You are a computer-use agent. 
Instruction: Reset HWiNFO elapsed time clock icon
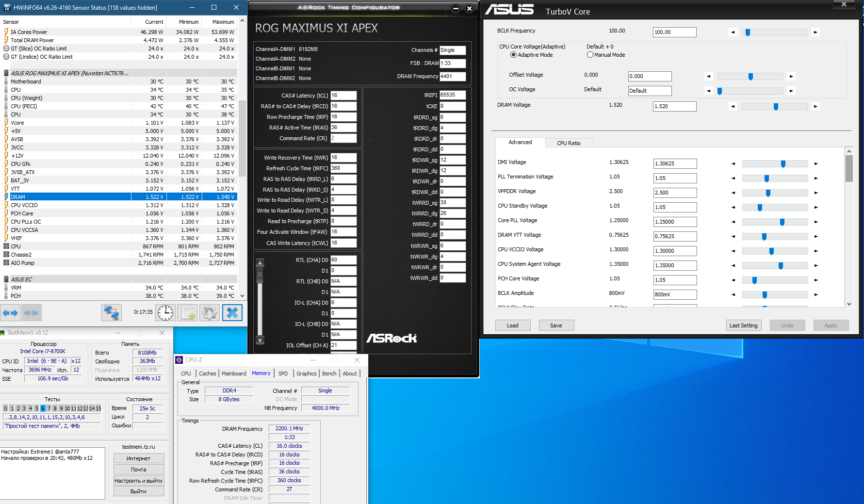(165, 313)
